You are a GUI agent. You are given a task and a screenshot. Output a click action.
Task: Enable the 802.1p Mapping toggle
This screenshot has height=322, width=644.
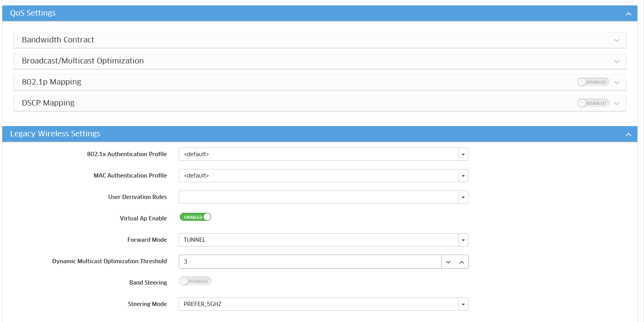coord(593,82)
